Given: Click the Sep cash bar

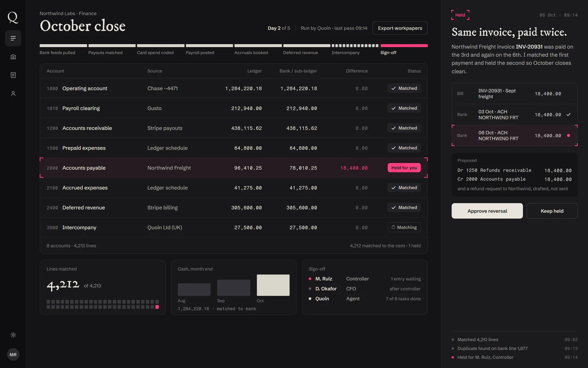Looking at the screenshot, I should tap(234, 288).
